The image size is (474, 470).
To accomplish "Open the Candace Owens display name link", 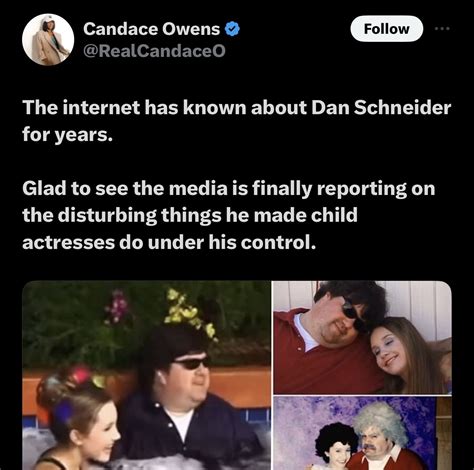I will pos(151,29).
